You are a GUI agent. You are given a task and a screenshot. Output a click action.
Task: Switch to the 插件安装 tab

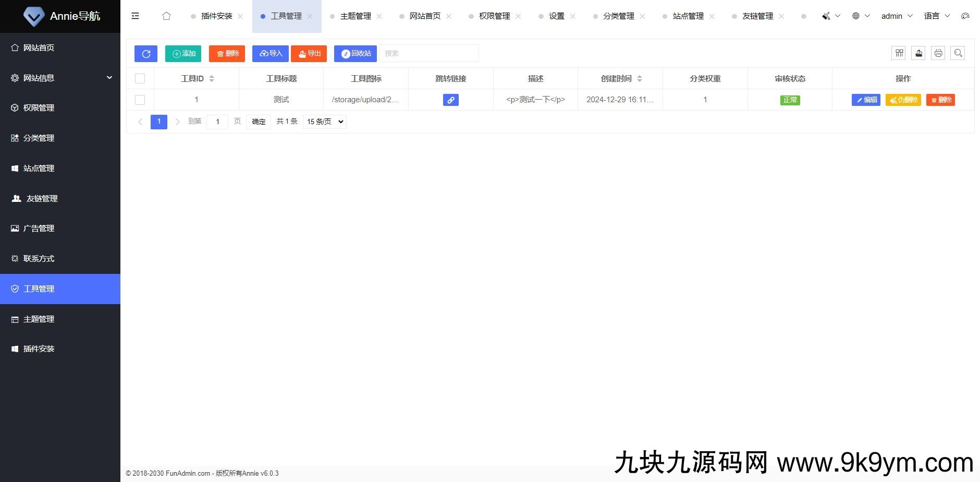click(216, 16)
